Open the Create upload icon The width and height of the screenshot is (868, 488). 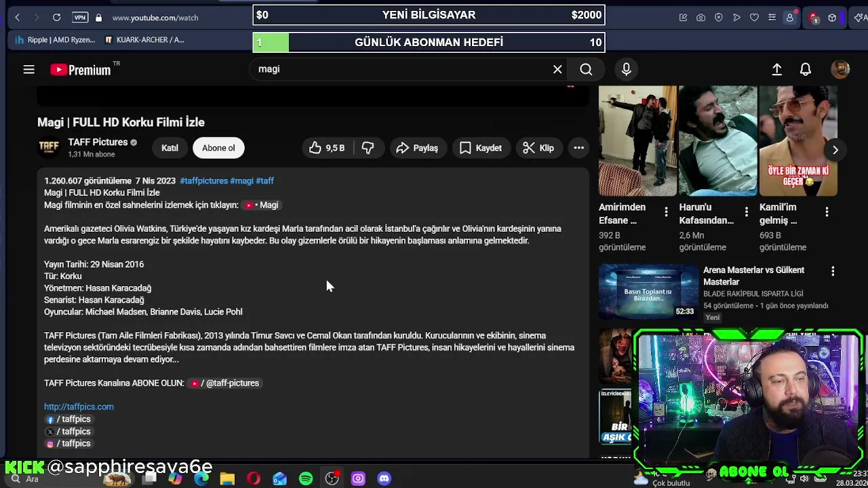pos(777,69)
